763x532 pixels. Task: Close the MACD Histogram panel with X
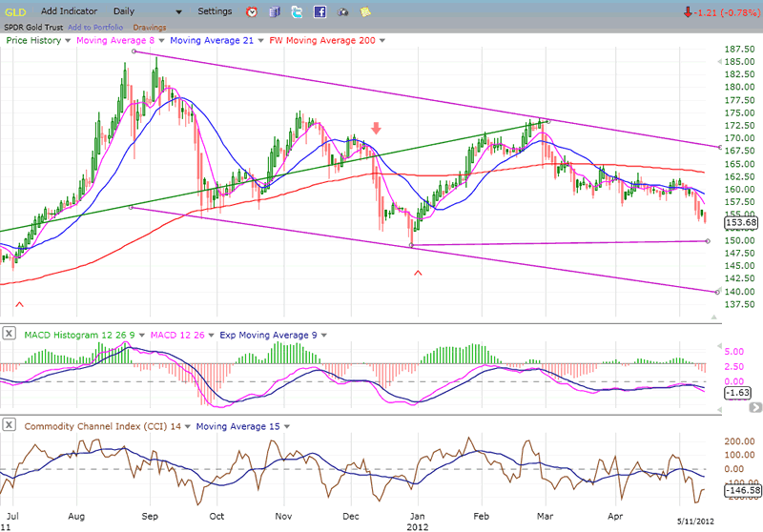coord(9,335)
